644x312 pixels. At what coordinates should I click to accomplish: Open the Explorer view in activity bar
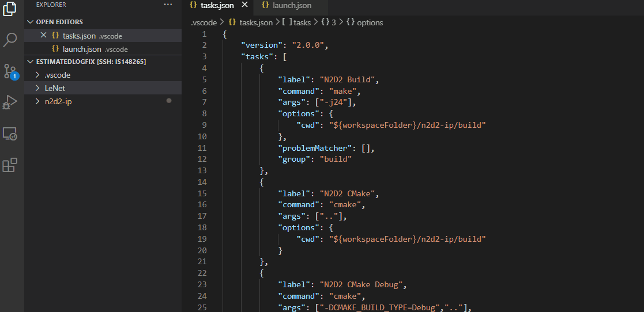click(x=10, y=10)
